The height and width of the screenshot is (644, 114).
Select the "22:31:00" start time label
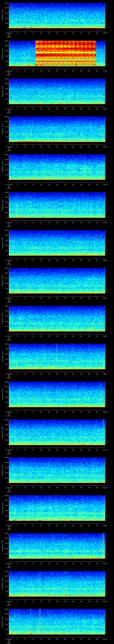[9, 109]
